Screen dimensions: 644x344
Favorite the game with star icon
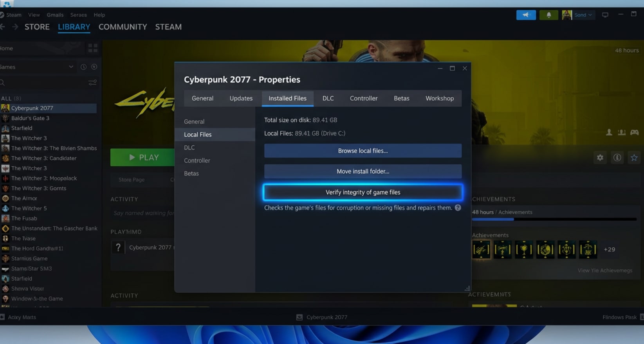(634, 158)
